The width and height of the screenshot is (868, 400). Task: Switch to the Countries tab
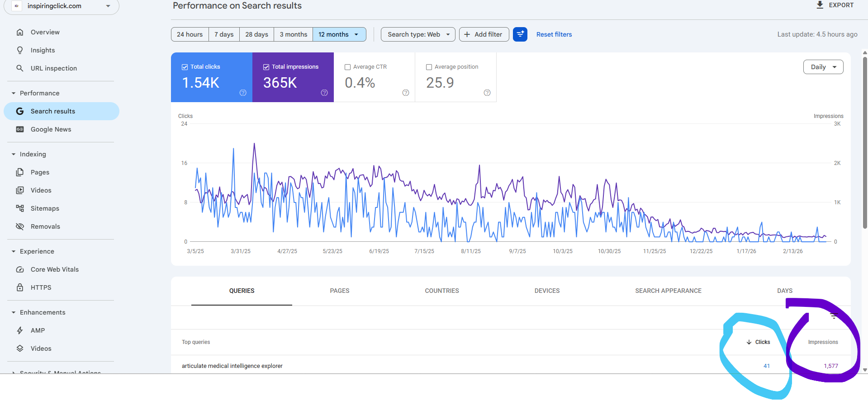pos(441,291)
